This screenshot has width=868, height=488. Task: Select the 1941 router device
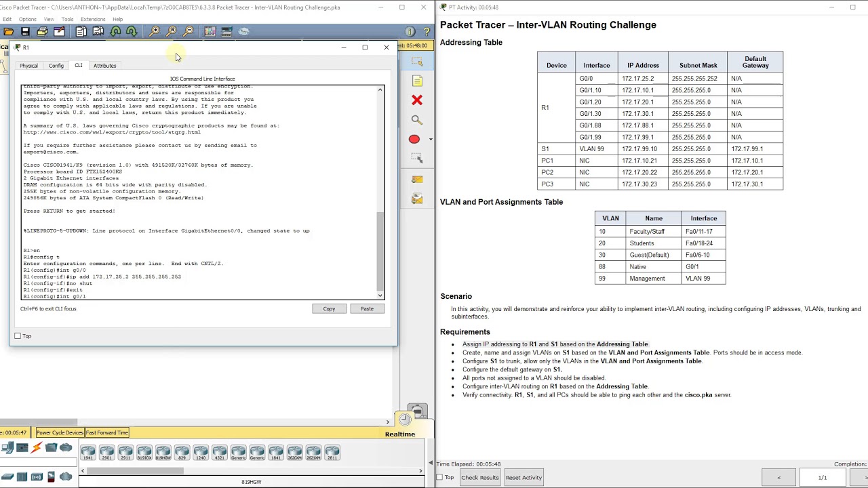tap(88, 452)
